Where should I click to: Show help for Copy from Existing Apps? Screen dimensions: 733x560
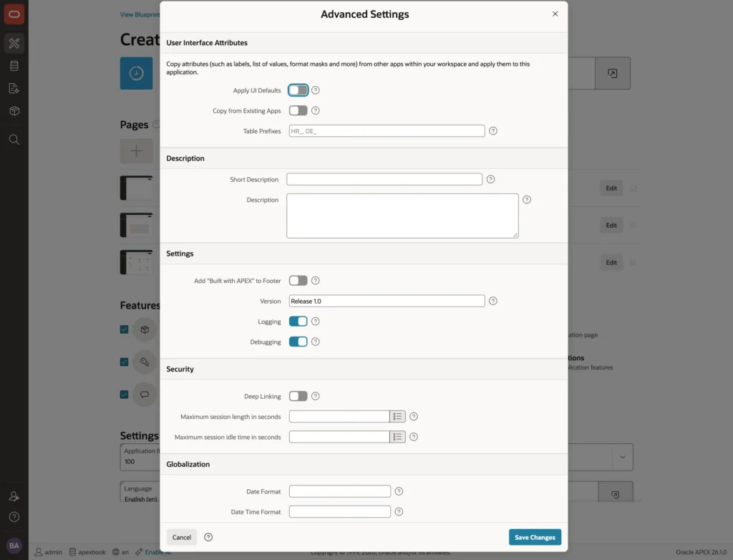(x=316, y=110)
